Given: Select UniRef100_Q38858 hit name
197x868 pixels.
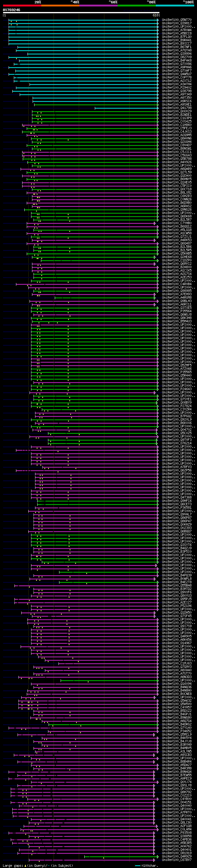Looking at the screenshot, I should [177, 836].
